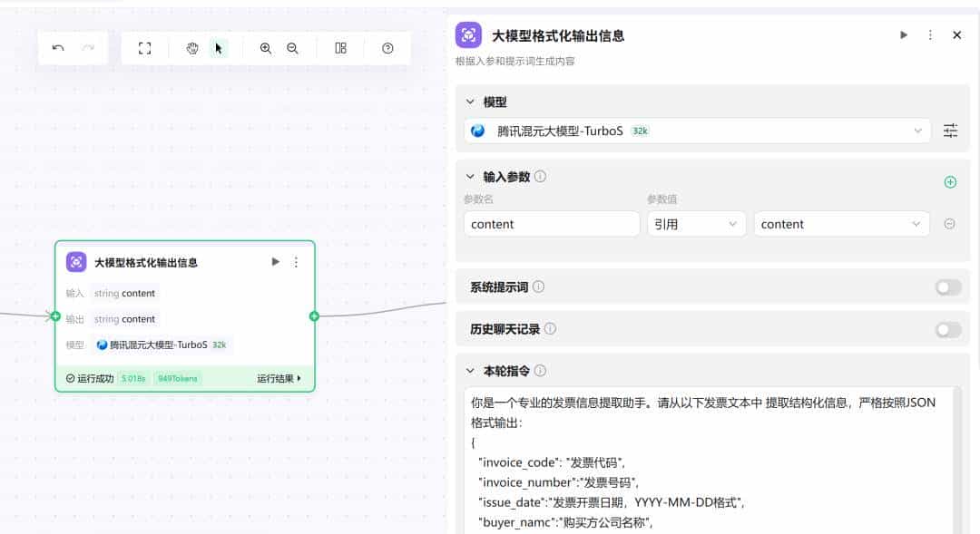Viewport: 980px width, 534px height.
Task: Click the undo icon in the canvas toolbar
Action: tap(55, 47)
